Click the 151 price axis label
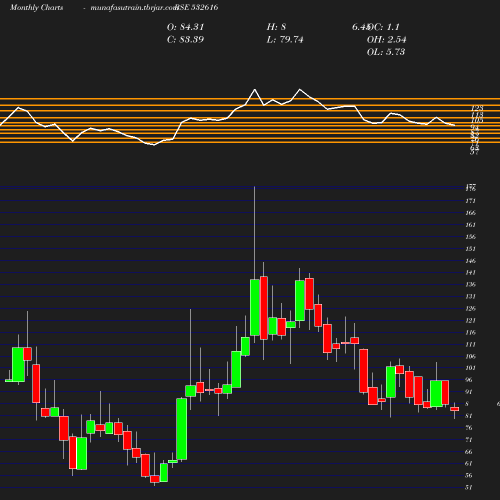The width and height of the screenshot is (500, 500). pos(470,249)
